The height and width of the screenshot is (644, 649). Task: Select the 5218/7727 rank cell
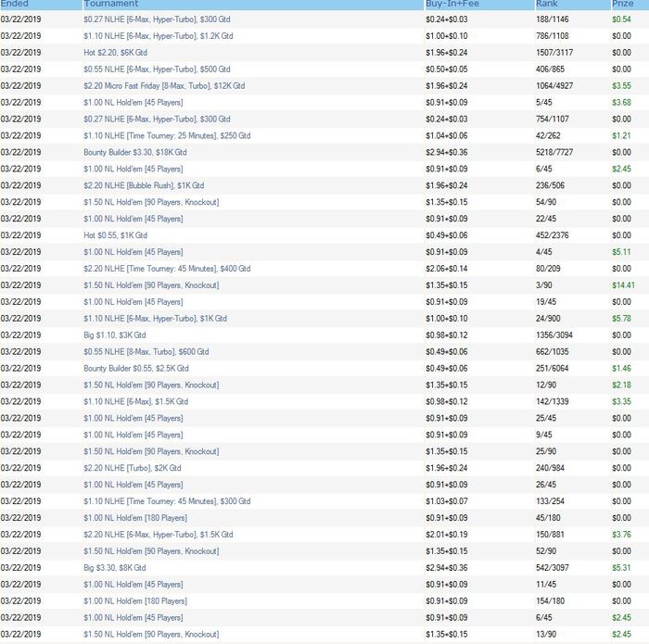554,152
